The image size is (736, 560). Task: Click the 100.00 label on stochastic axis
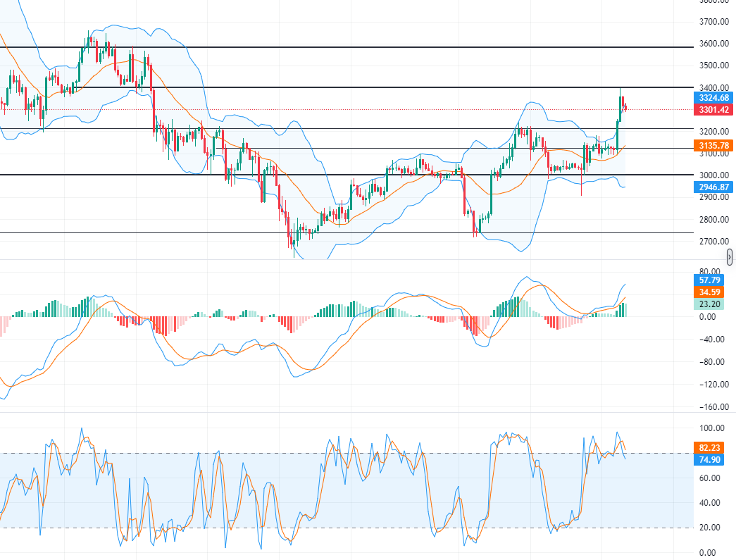(x=713, y=428)
